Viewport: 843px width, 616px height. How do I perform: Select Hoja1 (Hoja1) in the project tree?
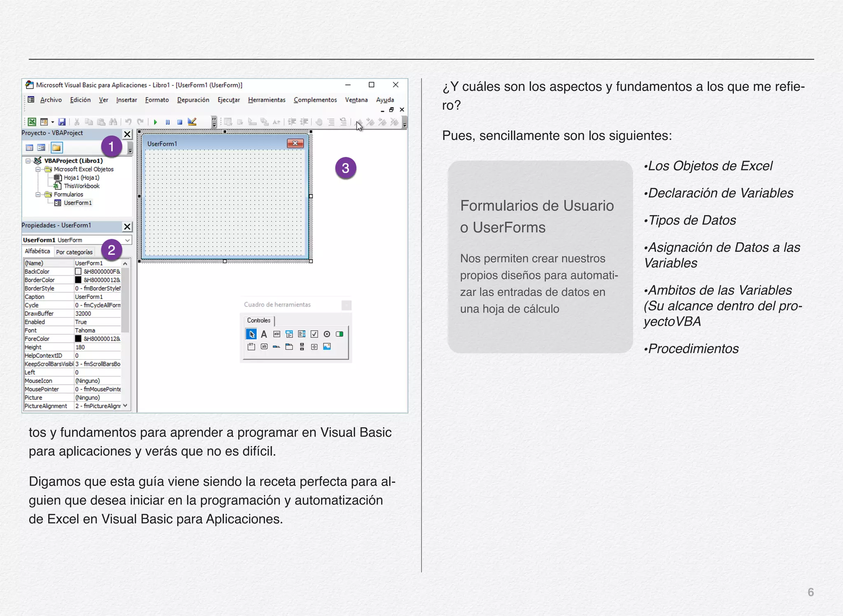[x=82, y=177]
